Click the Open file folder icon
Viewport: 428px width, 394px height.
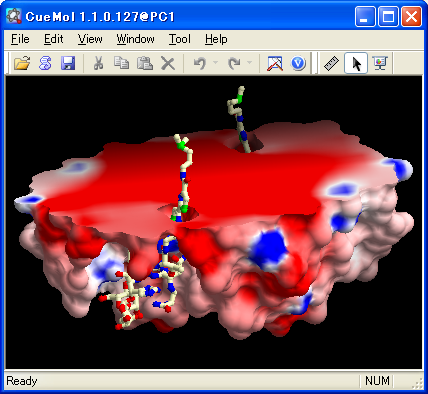22,63
